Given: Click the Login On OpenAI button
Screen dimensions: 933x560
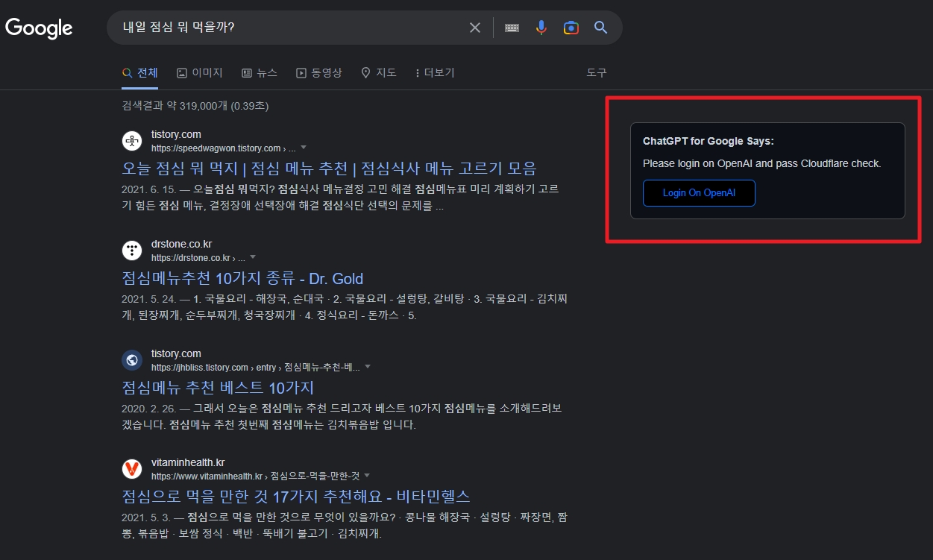Looking at the screenshot, I should coord(699,193).
